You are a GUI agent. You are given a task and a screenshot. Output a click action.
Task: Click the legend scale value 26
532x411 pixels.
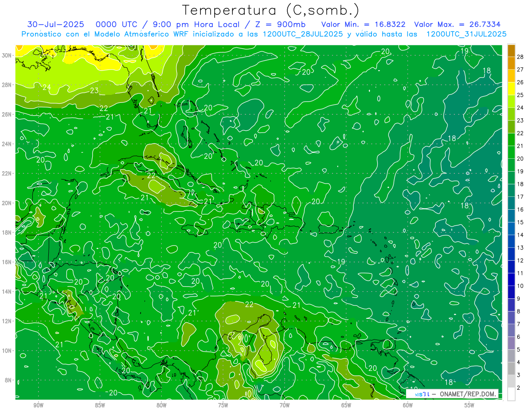tap(520, 82)
